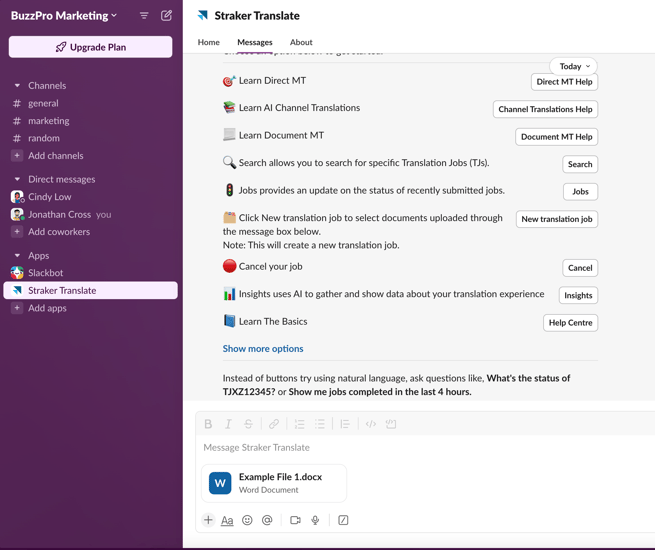Switch to the Messages tab
Screen dimensions: 655x550
(254, 42)
